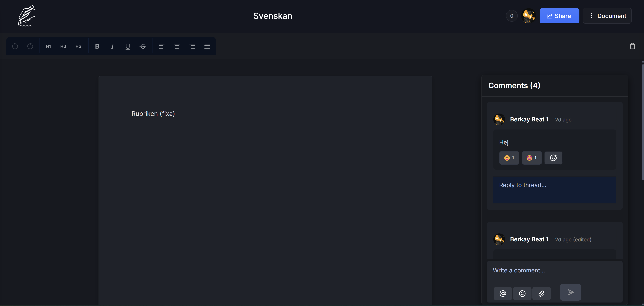
Task: Toggle italic formatting
Action: pyautogui.click(x=112, y=46)
